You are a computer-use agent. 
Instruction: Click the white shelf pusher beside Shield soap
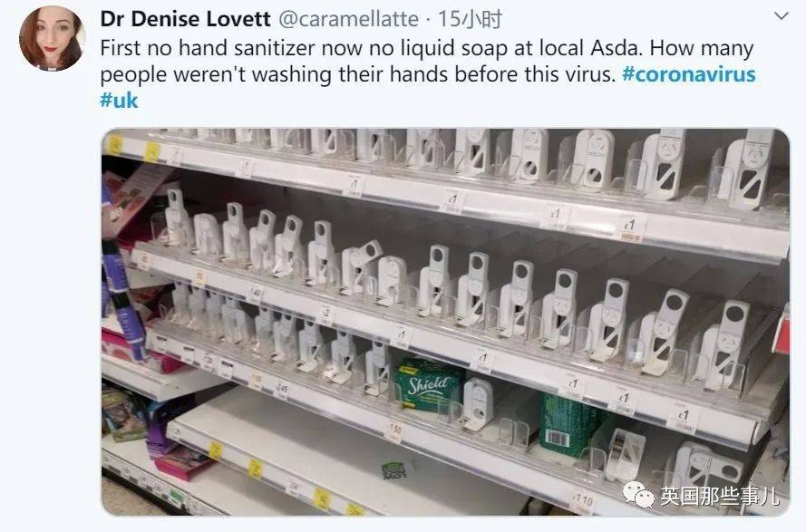point(477,404)
